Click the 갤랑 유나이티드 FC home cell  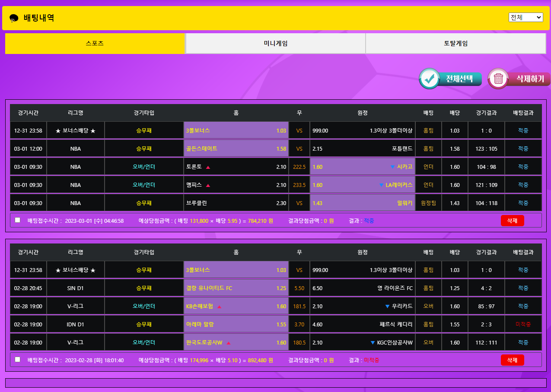click(x=236, y=288)
